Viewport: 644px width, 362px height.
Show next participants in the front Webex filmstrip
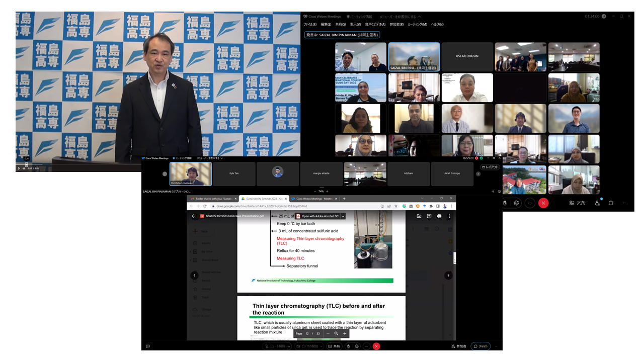pyautogui.click(x=478, y=174)
